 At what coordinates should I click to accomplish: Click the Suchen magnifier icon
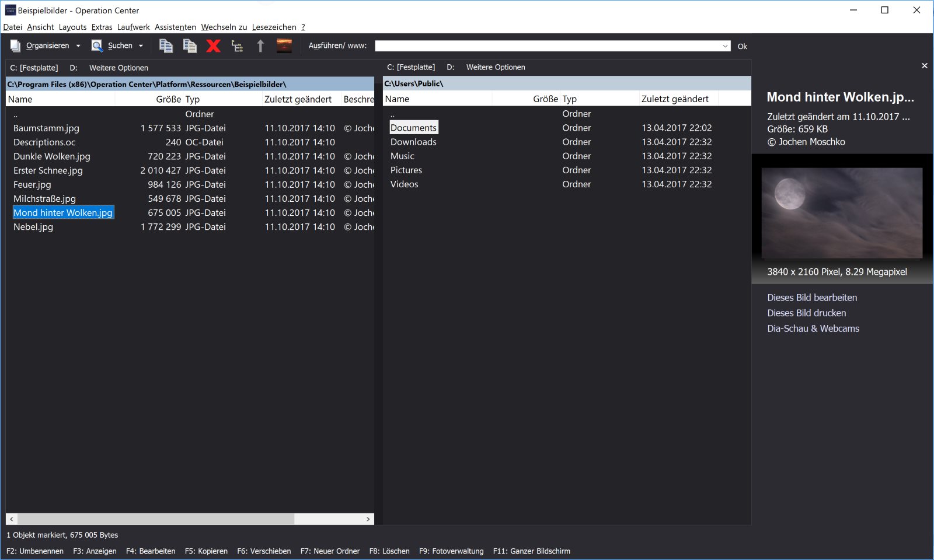[x=97, y=46]
